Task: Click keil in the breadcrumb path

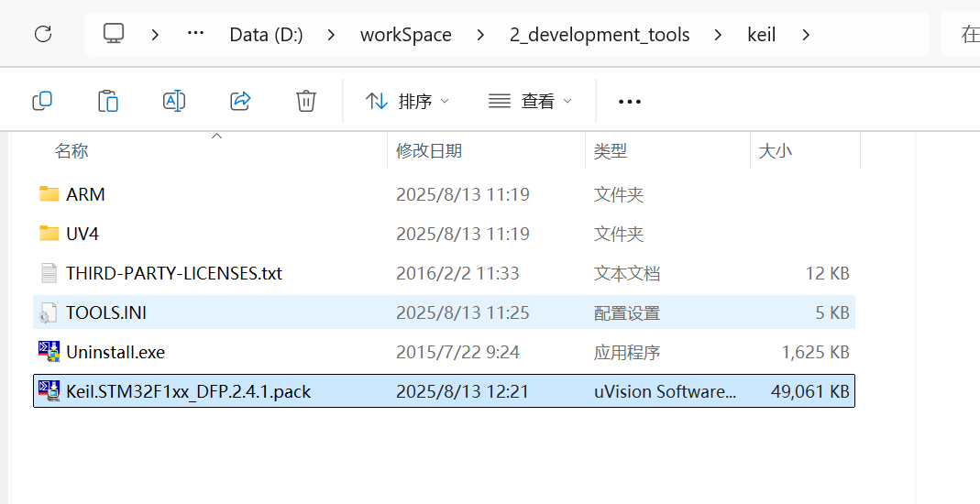Action: [761, 34]
